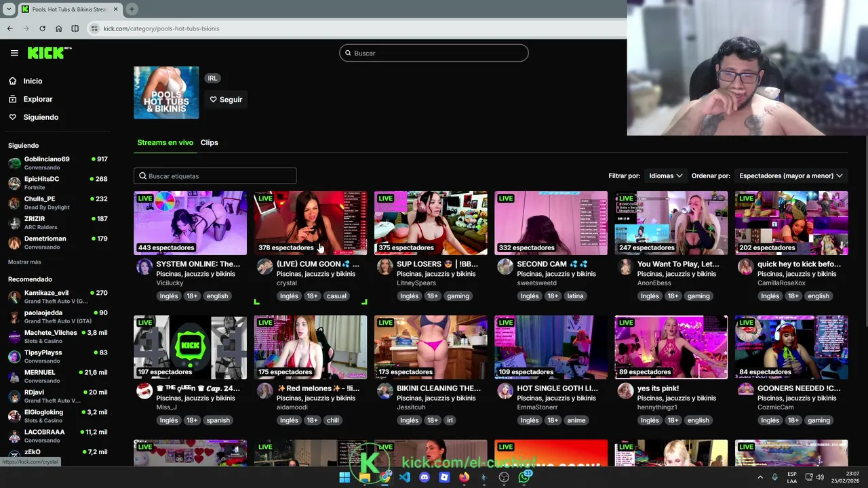
Task: Focus the Buscar etiquetas tag field
Action: (x=215, y=176)
